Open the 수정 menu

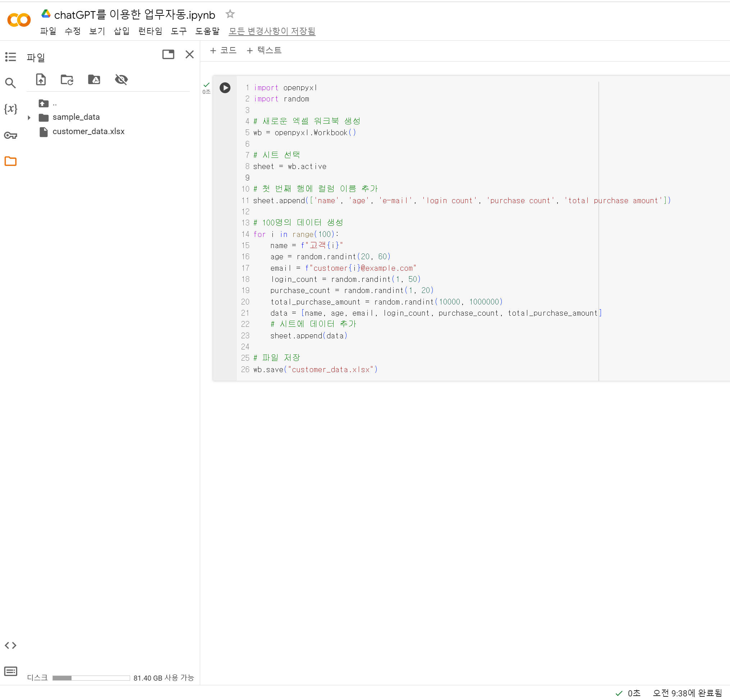(73, 31)
